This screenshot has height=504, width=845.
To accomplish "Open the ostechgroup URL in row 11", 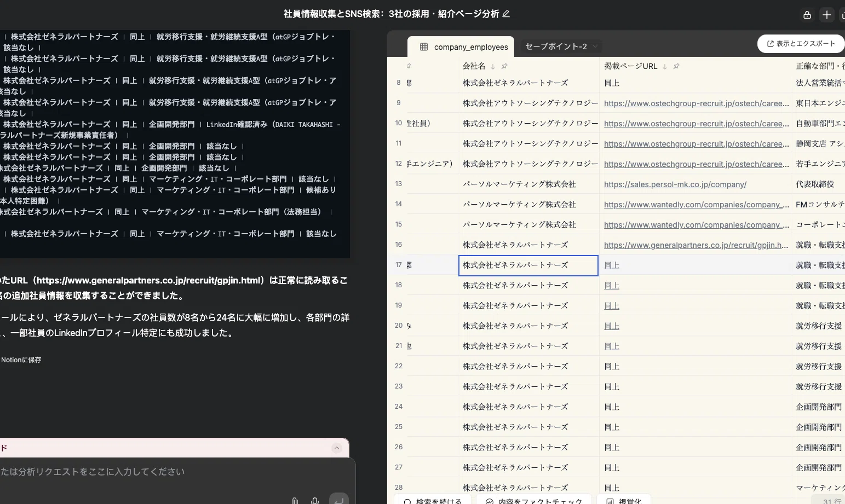I will (x=697, y=144).
